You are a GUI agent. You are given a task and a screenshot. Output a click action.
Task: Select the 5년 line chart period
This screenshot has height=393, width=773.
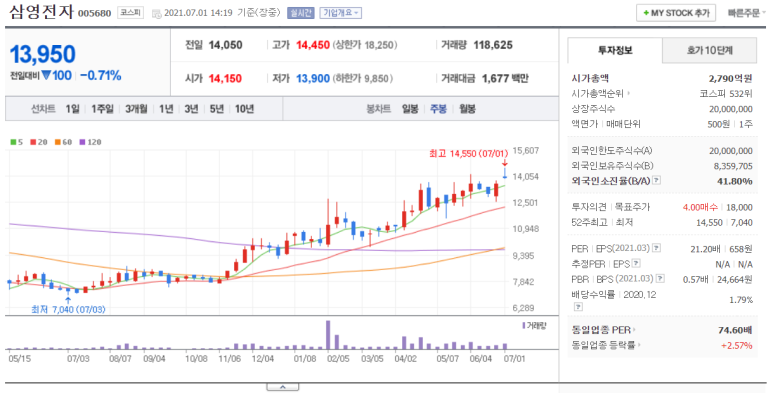pyautogui.click(x=216, y=109)
